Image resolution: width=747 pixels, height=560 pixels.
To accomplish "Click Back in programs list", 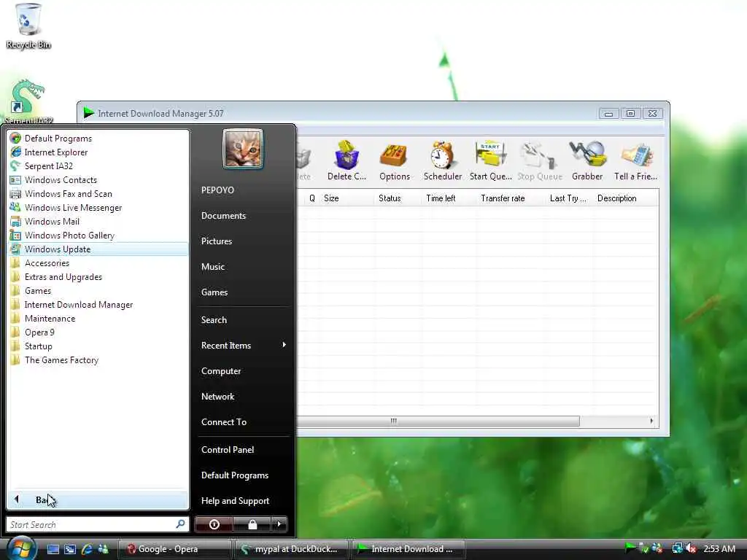I will tap(98, 499).
